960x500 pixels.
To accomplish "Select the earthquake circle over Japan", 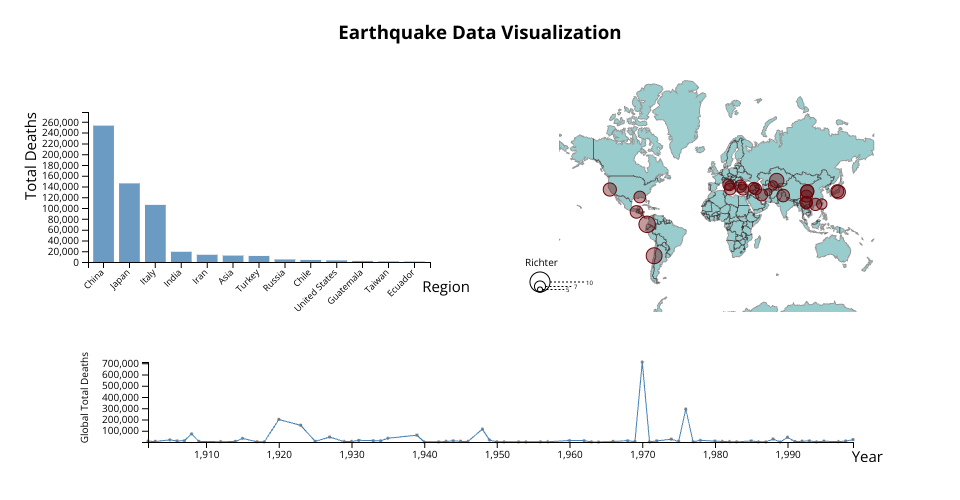I will tap(838, 192).
